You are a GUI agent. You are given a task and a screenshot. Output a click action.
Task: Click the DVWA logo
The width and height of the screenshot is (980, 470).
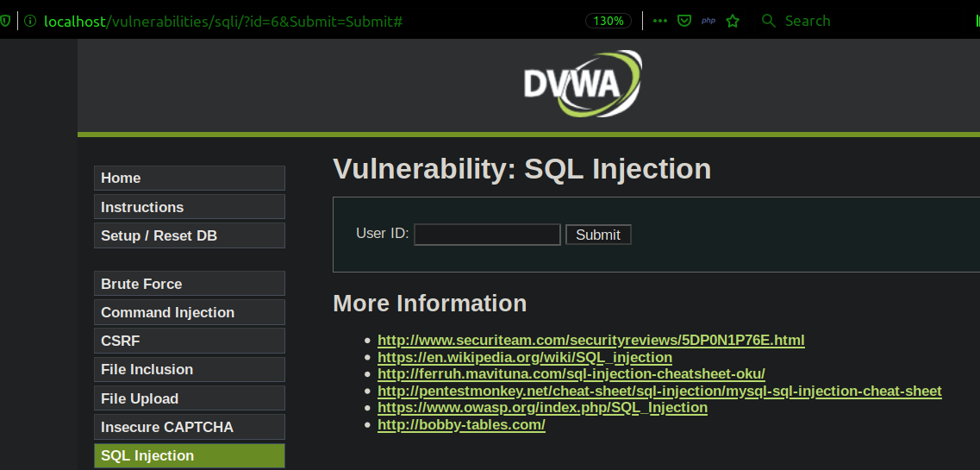coord(582,83)
